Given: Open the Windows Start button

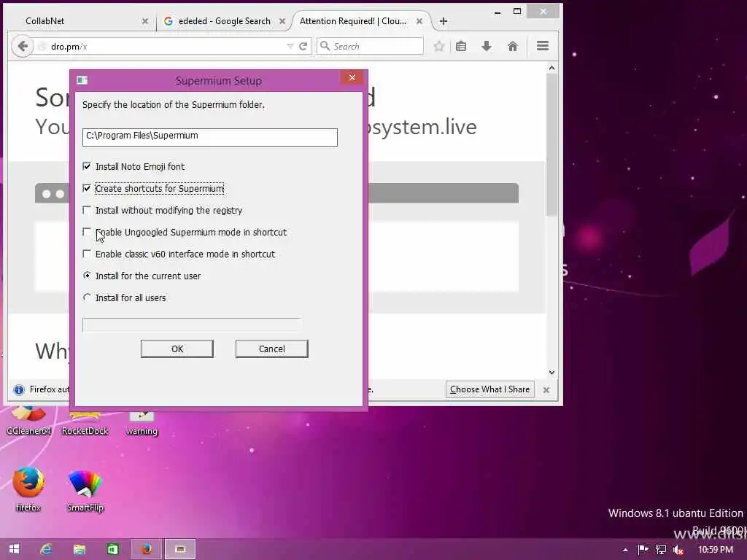Looking at the screenshot, I should [x=15, y=549].
